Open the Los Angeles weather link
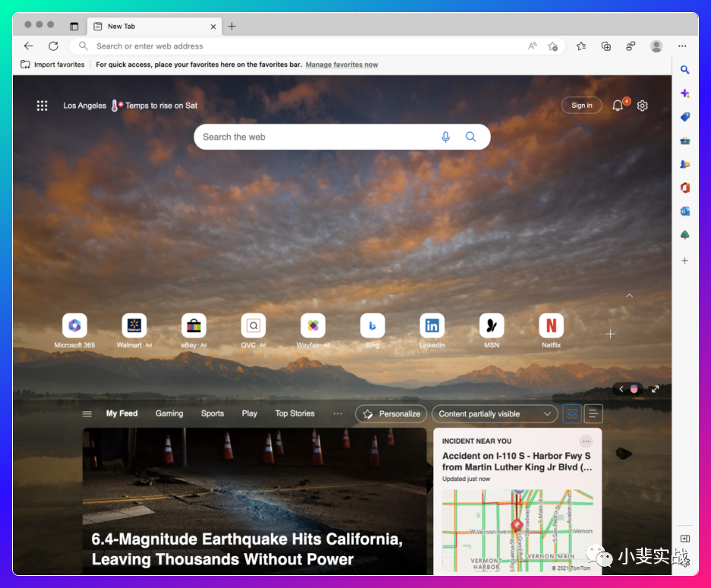Viewport: 711px width, 588px height. click(x=85, y=105)
